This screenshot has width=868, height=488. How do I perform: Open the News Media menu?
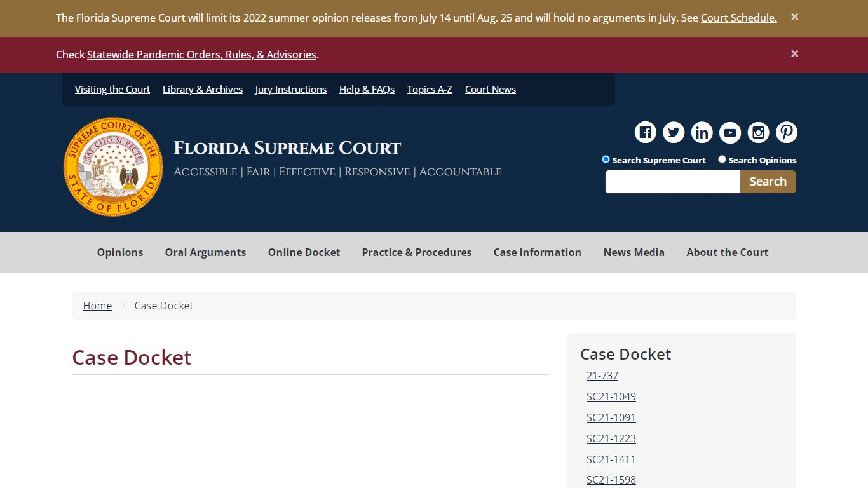[x=634, y=252]
